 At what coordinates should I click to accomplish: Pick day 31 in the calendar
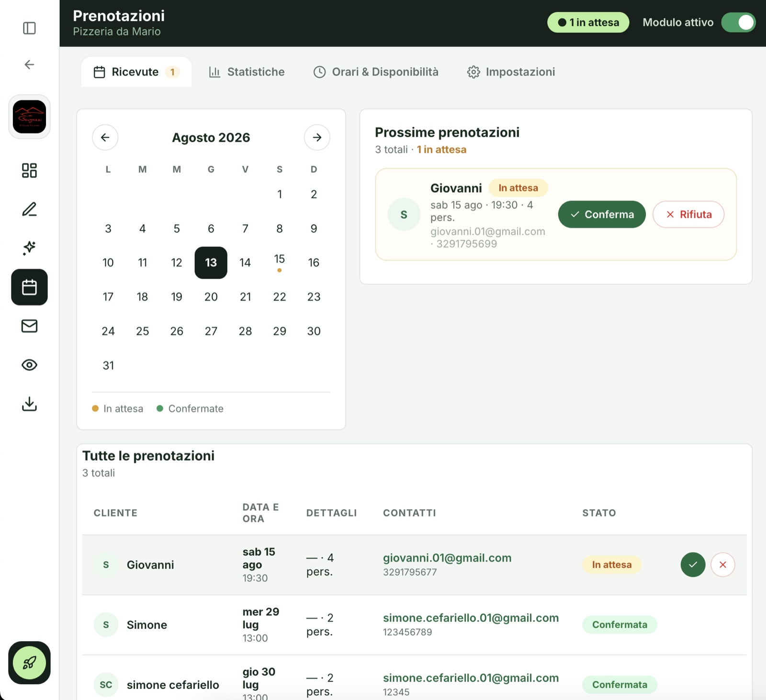tap(108, 366)
